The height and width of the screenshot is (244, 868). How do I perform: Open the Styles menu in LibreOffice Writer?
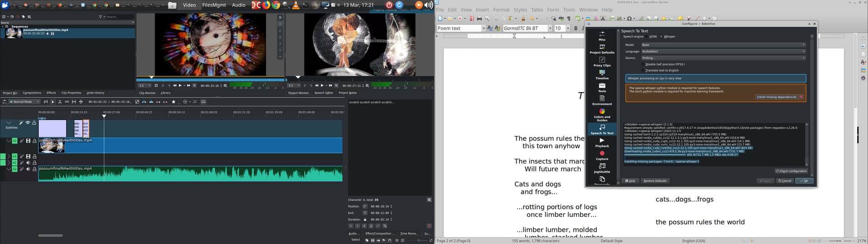coord(520,9)
